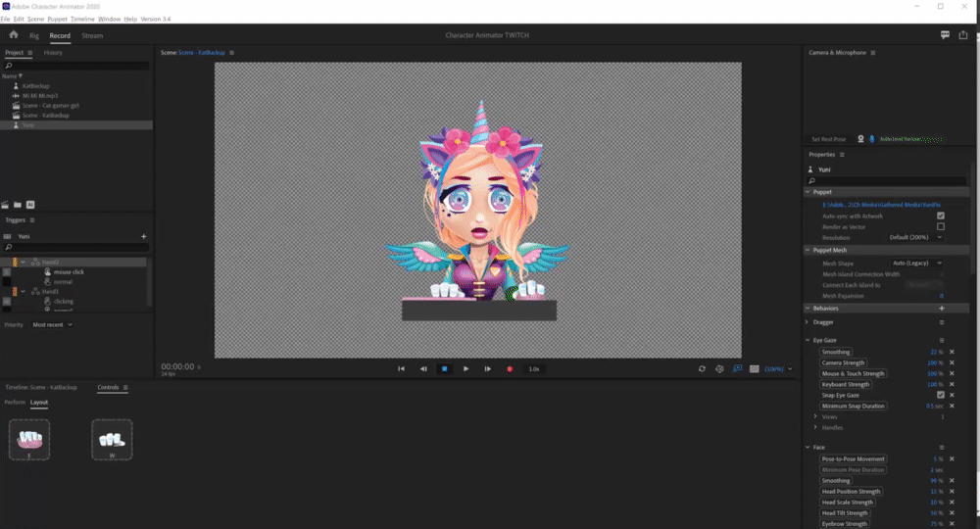Switch Controls to the Perform tab
The image size is (980, 529).
pos(15,403)
